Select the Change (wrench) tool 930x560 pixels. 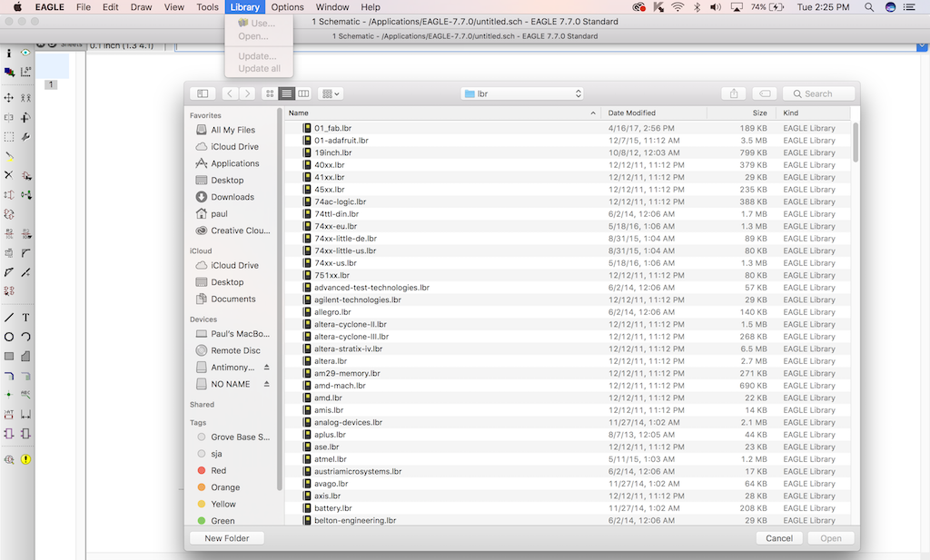25,137
